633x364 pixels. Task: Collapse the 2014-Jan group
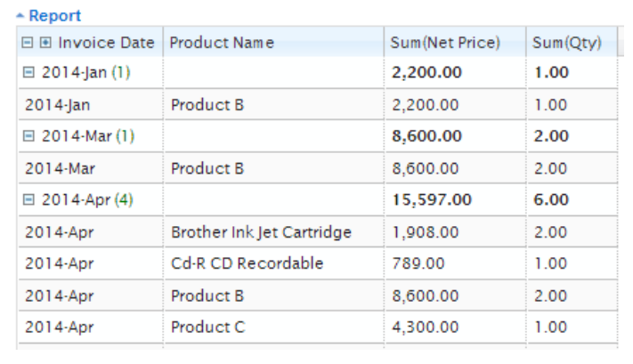28,73
